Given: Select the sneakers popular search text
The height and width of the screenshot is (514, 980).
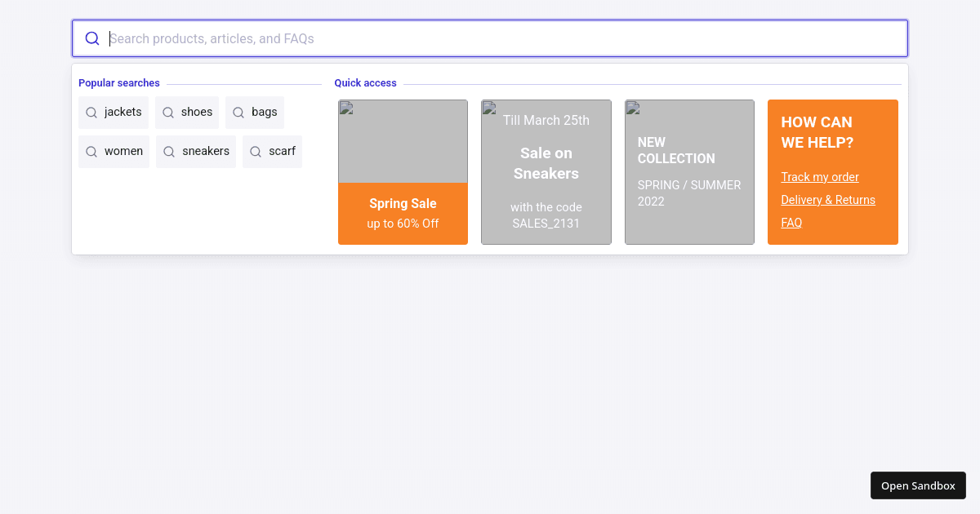Looking at the screenshot, I should 206,151.
